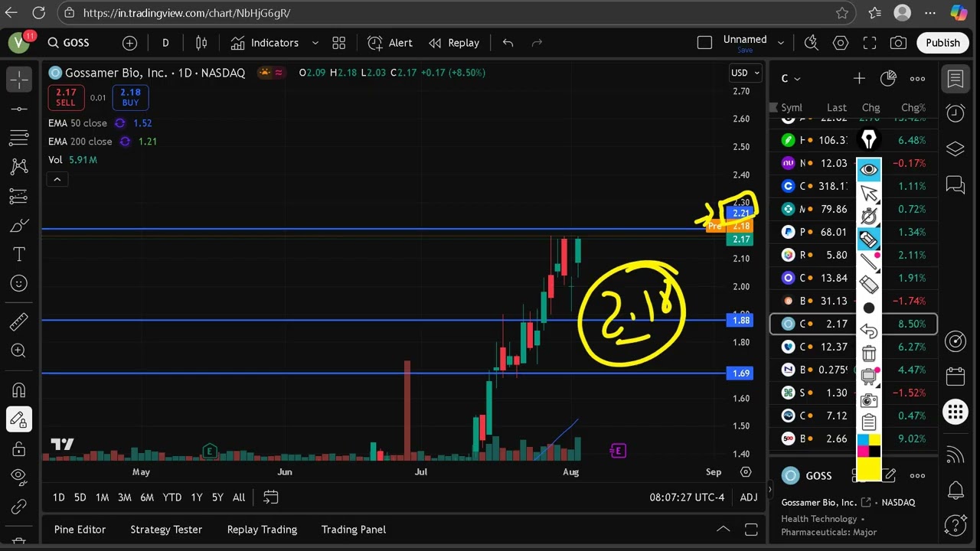Open indicator templates grid icon
Image resolution: width=980 pixels, height=551 pixels.
click(339, 43)
